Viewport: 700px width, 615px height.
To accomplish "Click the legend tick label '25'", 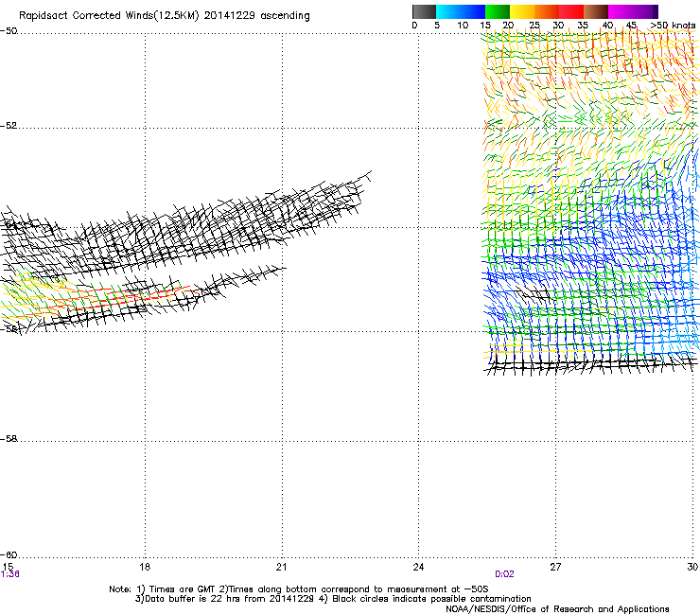I will click(534, 26).
